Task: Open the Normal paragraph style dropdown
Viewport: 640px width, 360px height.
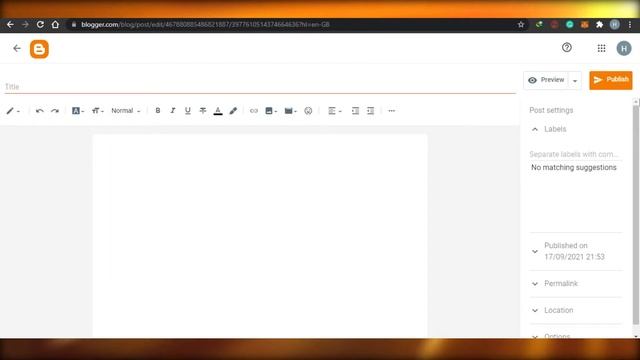Action: pyautogui.click(x=126, y=111)
